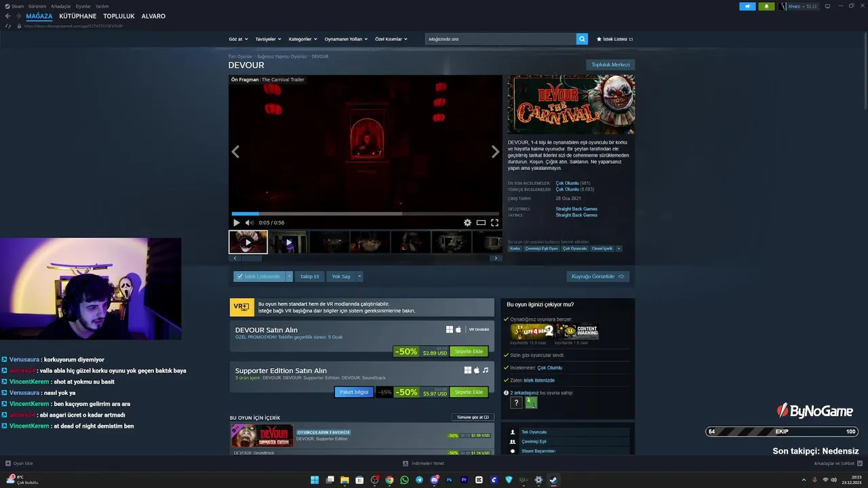The width and height of the screenshot is (868, 488).
Task: Reload the store page with refresh icon
Action: (8, 26)
